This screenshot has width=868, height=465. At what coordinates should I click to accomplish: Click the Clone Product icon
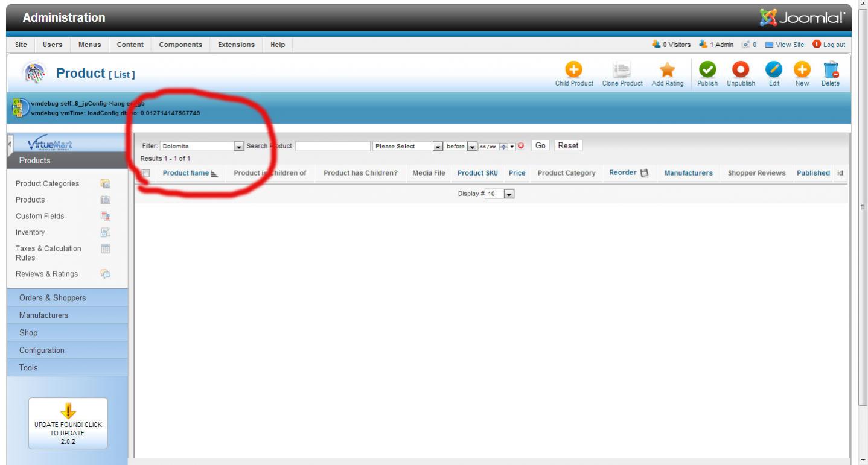tap(622, 71)
